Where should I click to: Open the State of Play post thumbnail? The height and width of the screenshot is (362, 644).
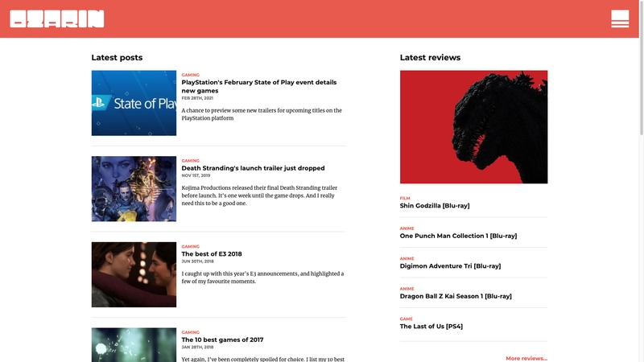(x=134, y=103)
